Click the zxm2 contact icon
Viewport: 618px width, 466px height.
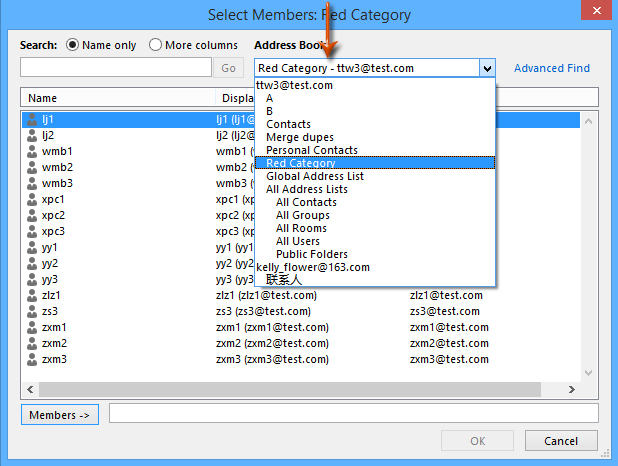tap(32, 344)
